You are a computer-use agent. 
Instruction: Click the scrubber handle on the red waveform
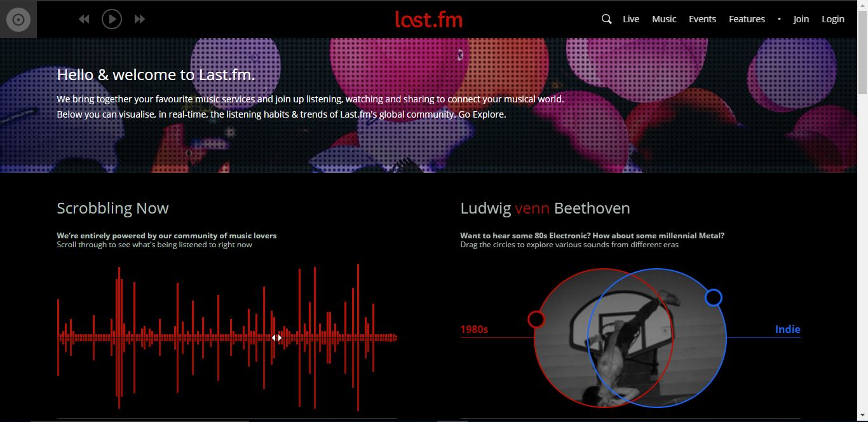277,337
